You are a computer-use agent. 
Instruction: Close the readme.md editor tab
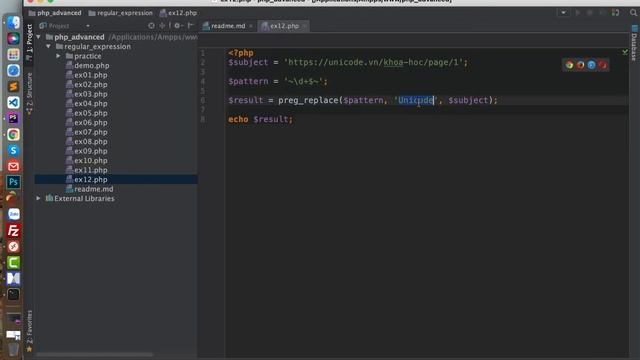[x=251, y=26]
